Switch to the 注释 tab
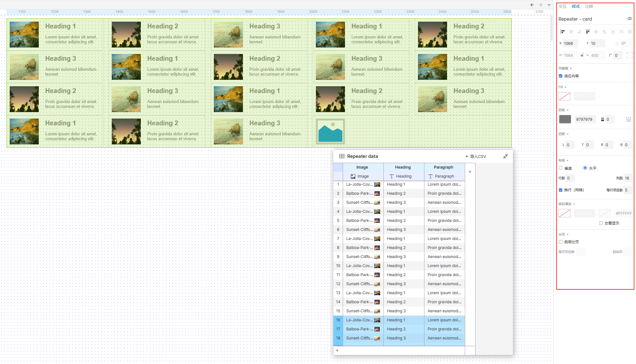636x364 pixels. pos(589,6)
